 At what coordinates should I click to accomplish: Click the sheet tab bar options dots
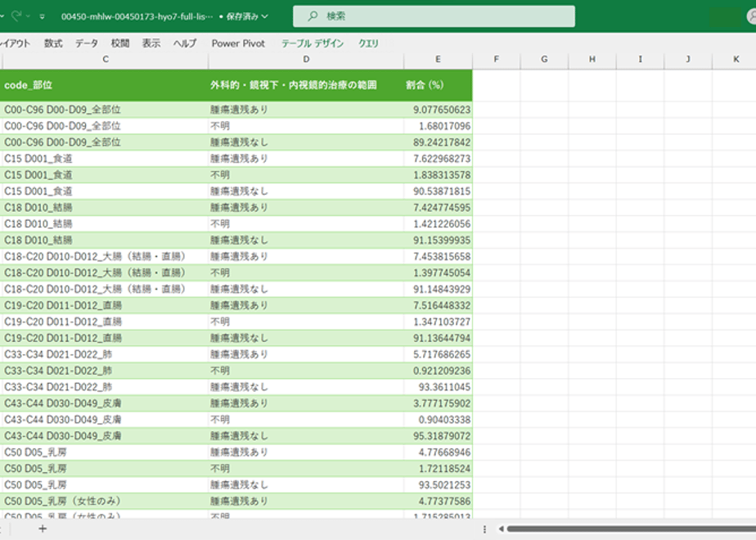click(484, 529)
